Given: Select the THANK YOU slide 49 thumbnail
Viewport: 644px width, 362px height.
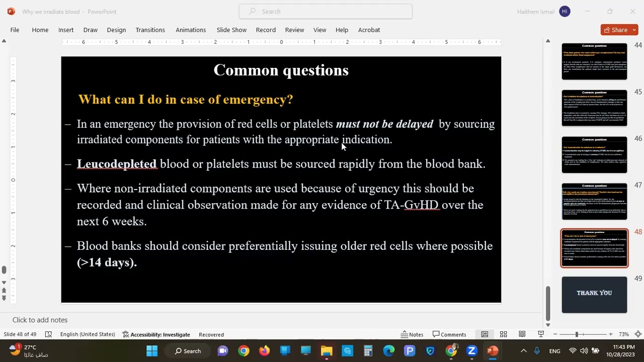Looking at the screenshot, I should pyautogui.click(x=594, y=295).
